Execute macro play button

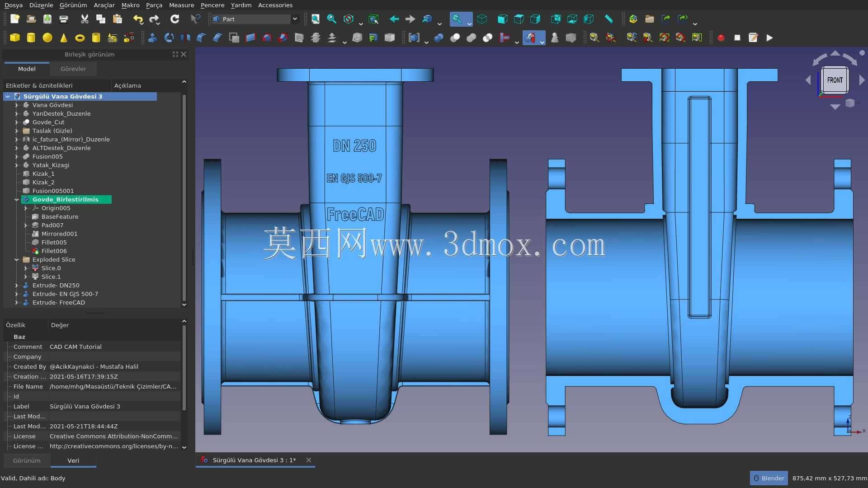coord(770,38)
